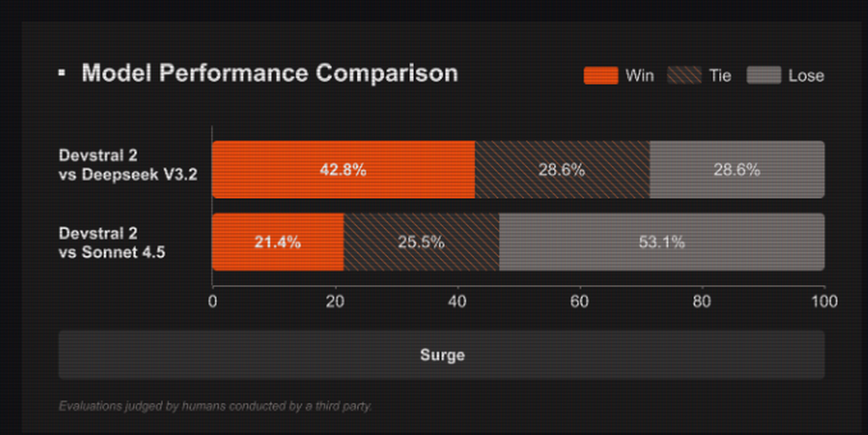Image resolution: width=868 pixels, height=435 pixels.
Task: Select the "Tie" legend label
Action: pyautogui.click(x=720, y=76)
